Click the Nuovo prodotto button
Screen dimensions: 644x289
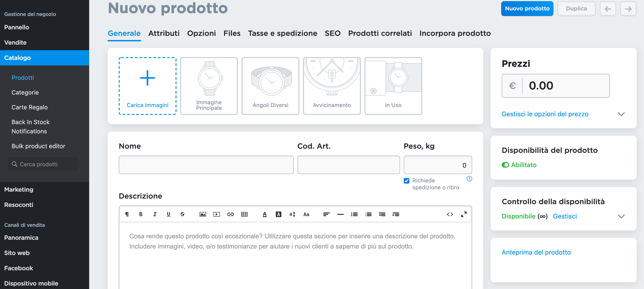click(x=527, y=9)
